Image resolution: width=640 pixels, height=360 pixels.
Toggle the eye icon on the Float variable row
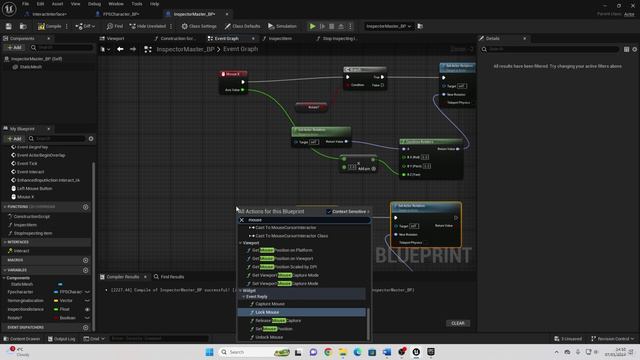(87, 309)
